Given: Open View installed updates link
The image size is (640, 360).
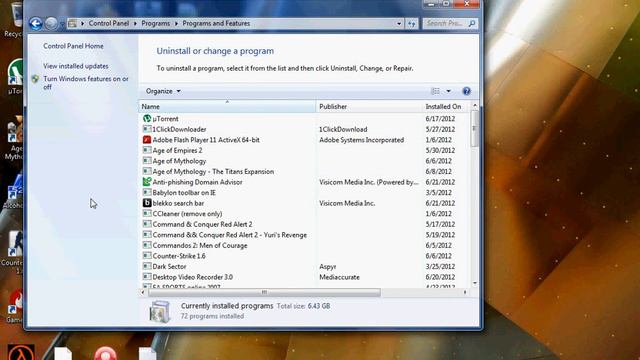Looking at the screenshot, I should (76, 66).
